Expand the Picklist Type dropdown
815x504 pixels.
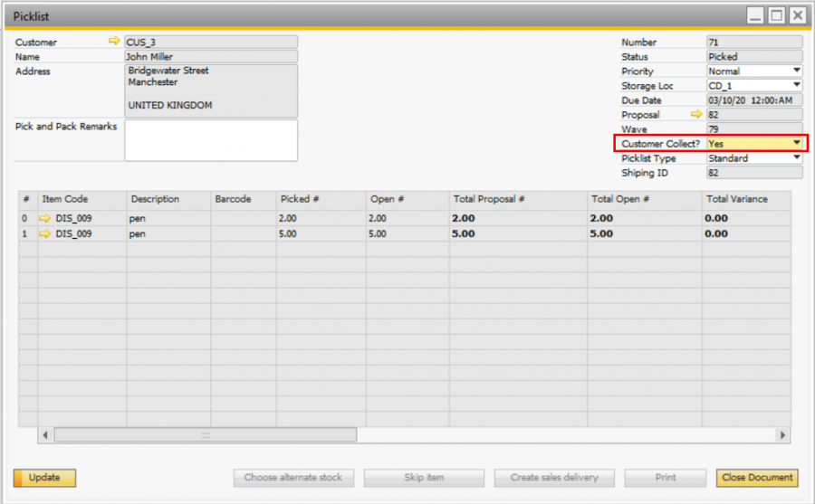(x=797, y=157)
